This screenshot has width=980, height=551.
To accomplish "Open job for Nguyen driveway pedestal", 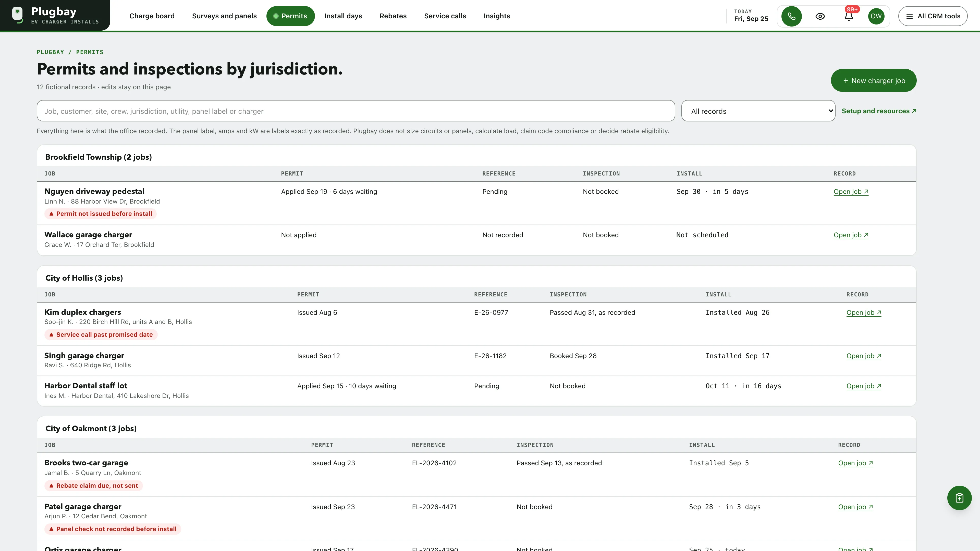I will click(851, 192).
